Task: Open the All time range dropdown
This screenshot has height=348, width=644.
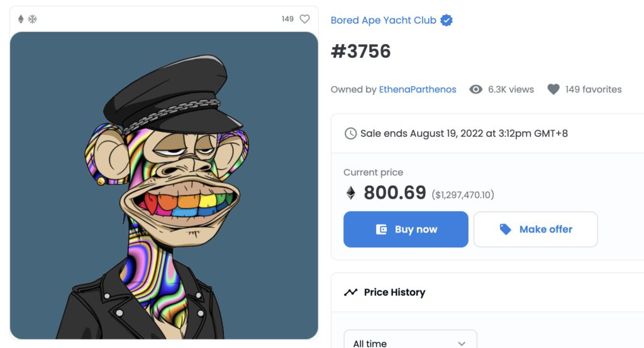Action: pyautogui.click(x=410, y=343)
